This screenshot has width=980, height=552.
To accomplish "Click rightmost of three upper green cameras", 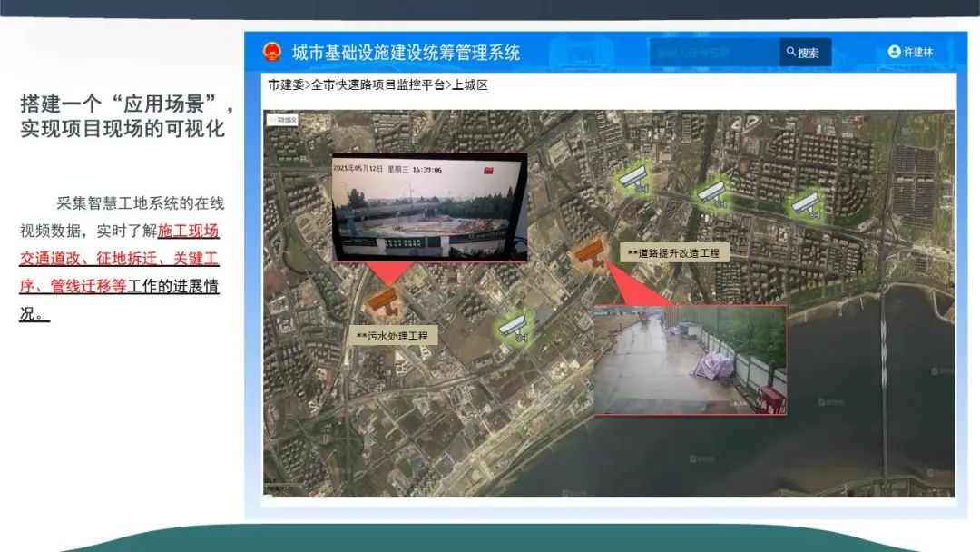I will tap(804, 205).
